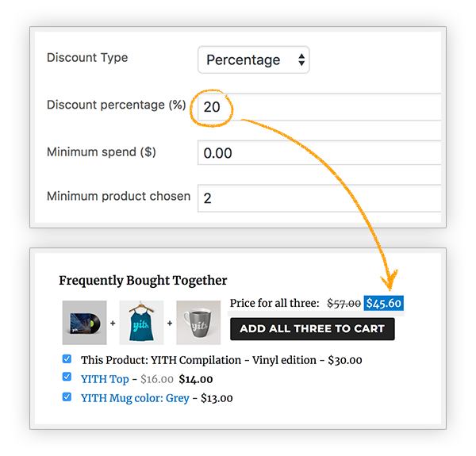Open the YITH Top product link
Viewport: 476px width, 456px height.
(x=105, y=379)
